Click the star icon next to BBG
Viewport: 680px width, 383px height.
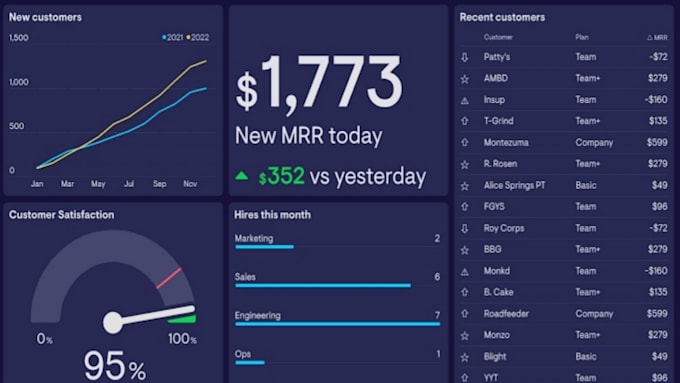coord(464,250)
